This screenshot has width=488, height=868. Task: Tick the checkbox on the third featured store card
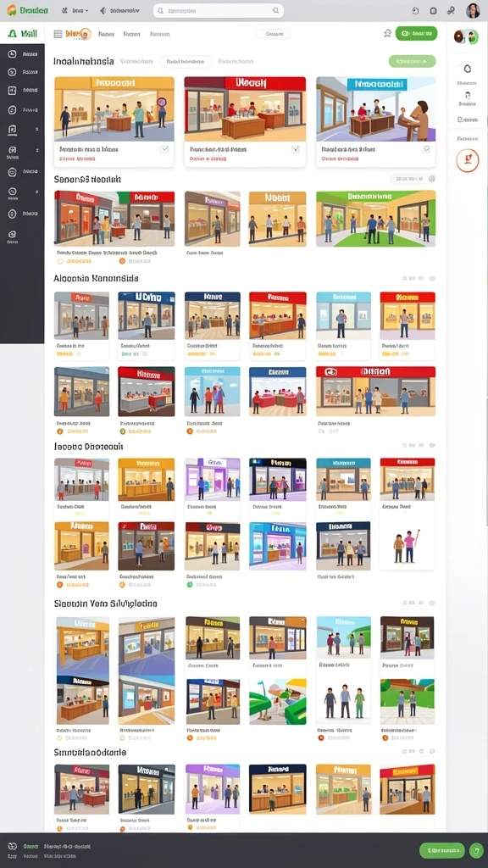click(x=426, y=149)
